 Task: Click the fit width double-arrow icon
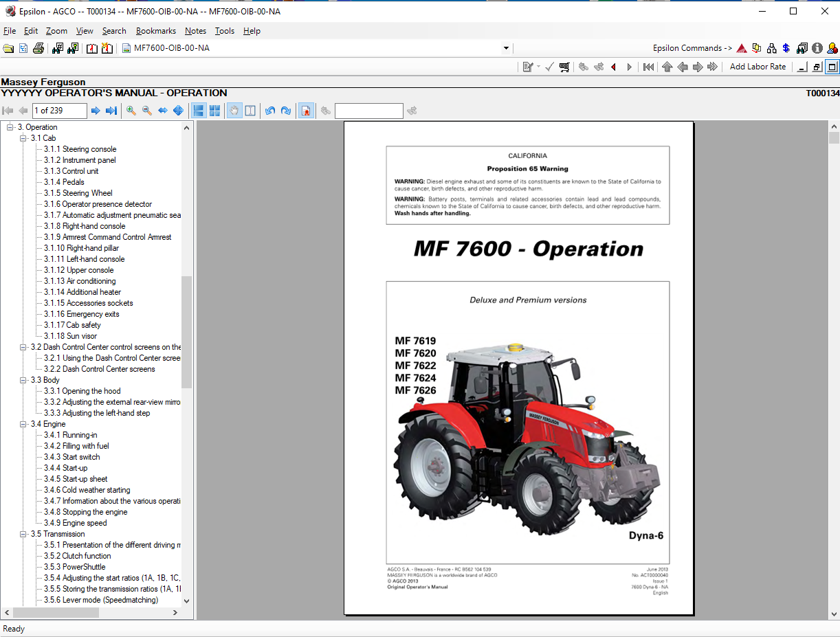pyautogui.click(x=163, y=111)
